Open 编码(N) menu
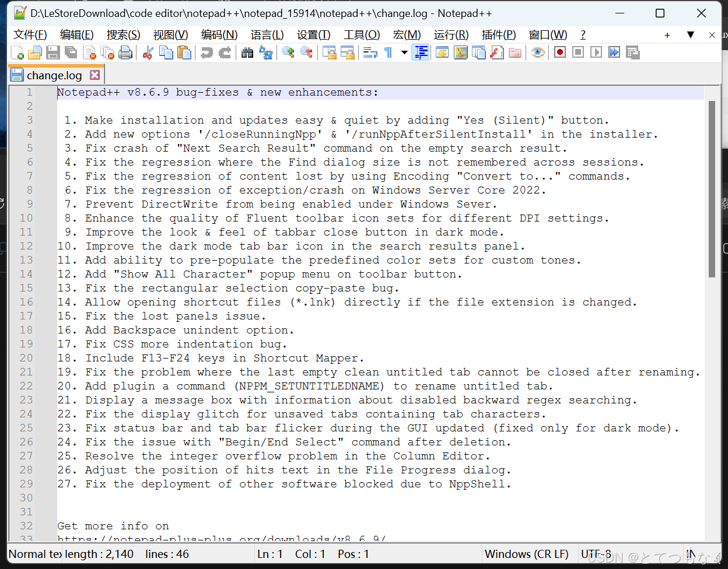The width and height of the screenshot is (728, 569). pyautogui.click(x=219, y=35)
